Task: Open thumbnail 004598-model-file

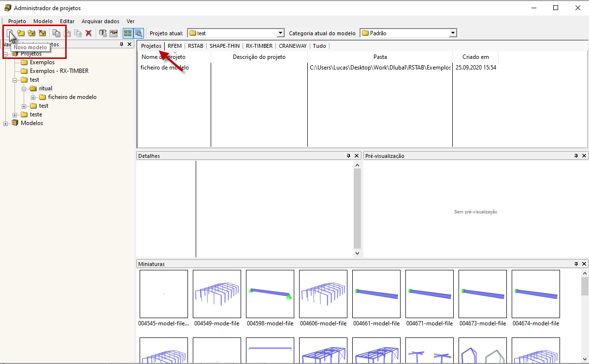Action: (270, 294)
